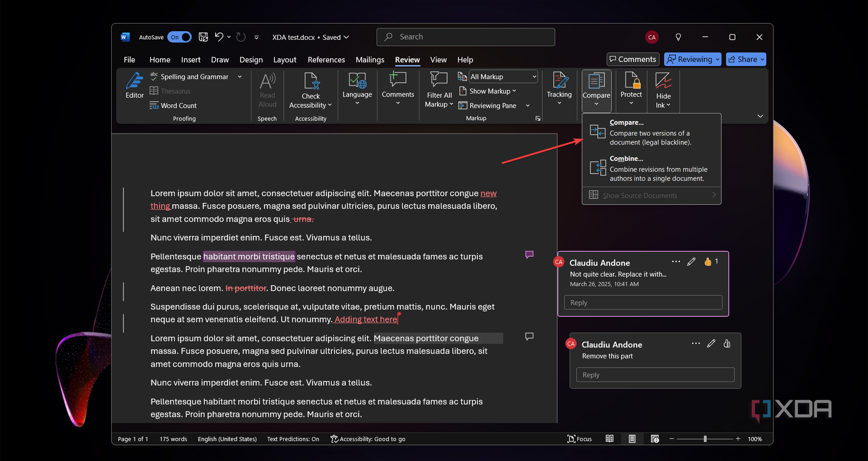
Task: Click the Hide Ink icon
Action: 663,81
